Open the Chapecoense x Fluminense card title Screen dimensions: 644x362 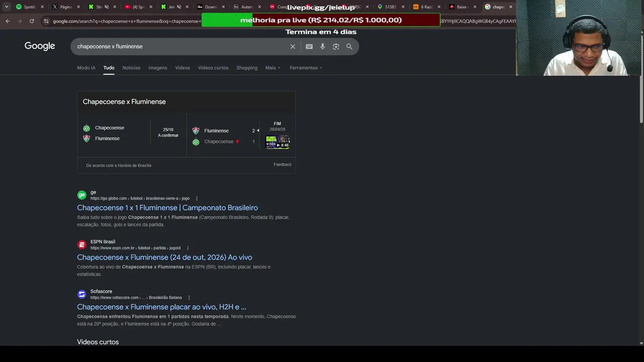(x=124, y=102)
